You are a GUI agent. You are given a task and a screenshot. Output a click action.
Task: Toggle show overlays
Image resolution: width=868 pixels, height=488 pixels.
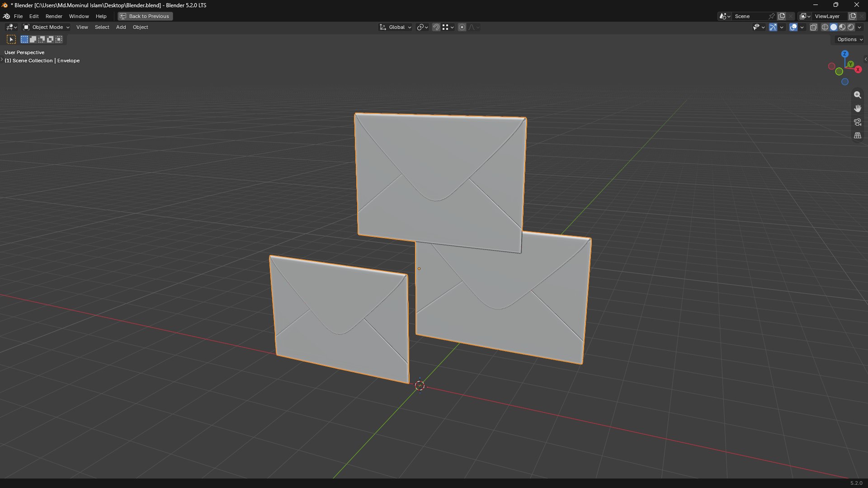pyautogui.click(x=793, y=27)
